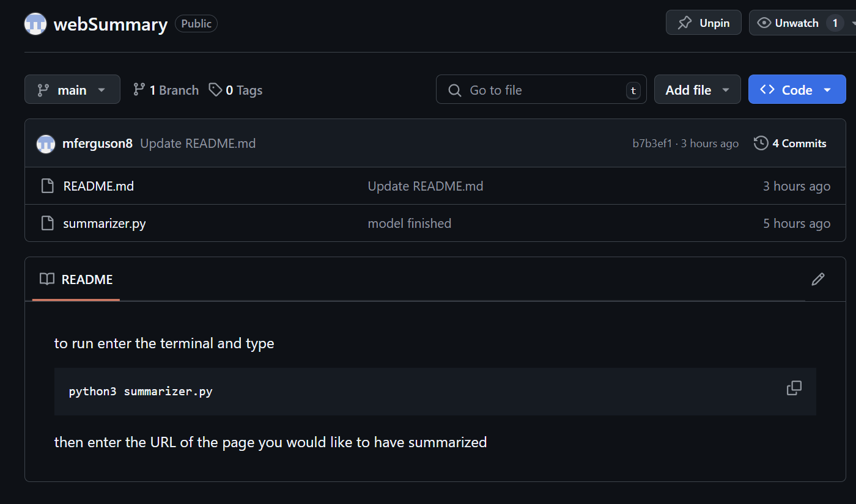
Task: Click the webSummary repository avatar icon
Action: pos(35,24)
